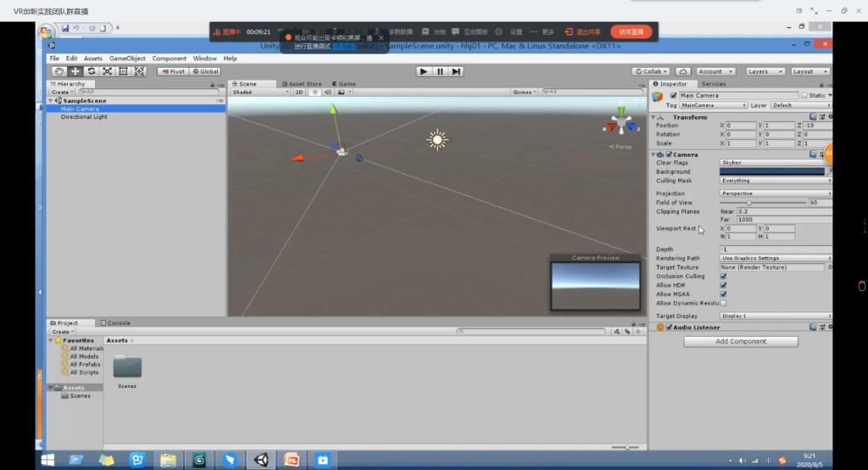The image size is (868, 470).
Task: Collapse the SampleScene hierarchy node
Action: tap(51, 101)
